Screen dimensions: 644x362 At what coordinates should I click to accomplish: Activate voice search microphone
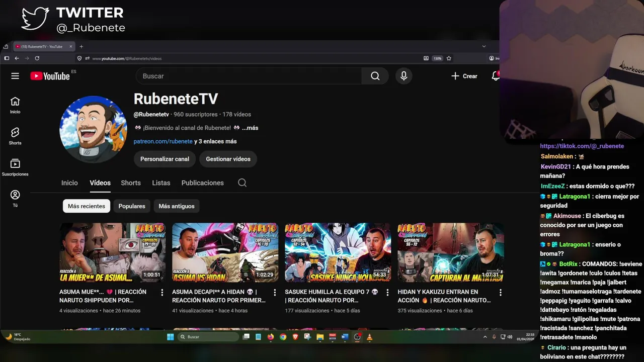point(404,76)
